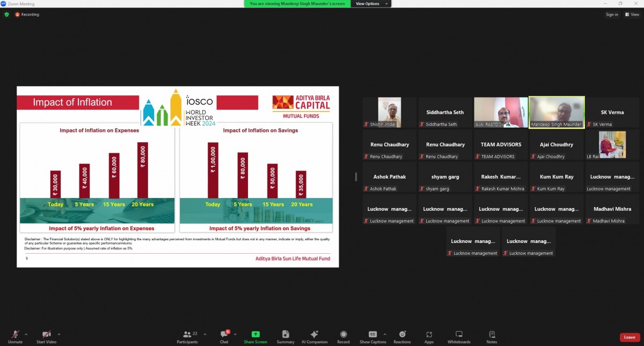
Task: Open the Notes tool
Action: click(x=492, y=337)
